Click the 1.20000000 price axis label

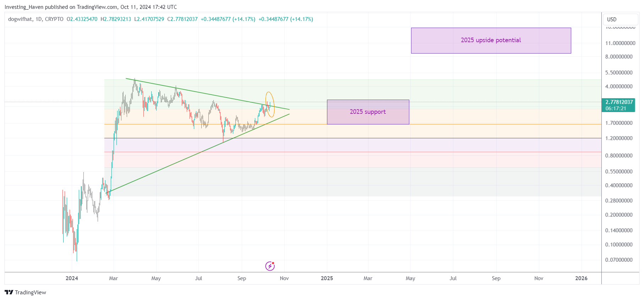(x=619, y=138)
